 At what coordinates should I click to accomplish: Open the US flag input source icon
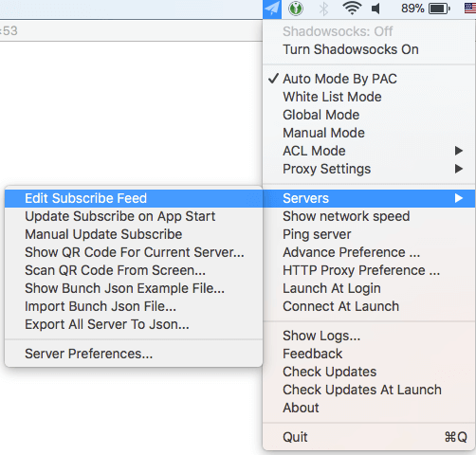pos(470,9)
